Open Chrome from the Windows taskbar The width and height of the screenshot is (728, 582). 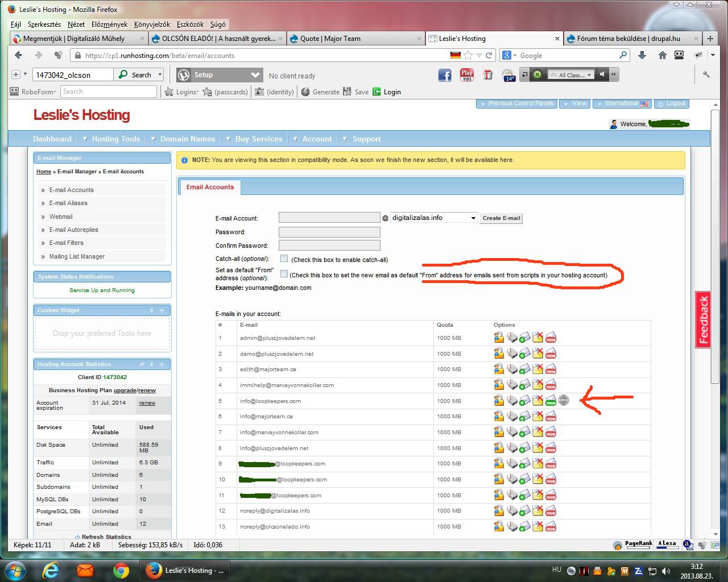[x=121, y=570]
